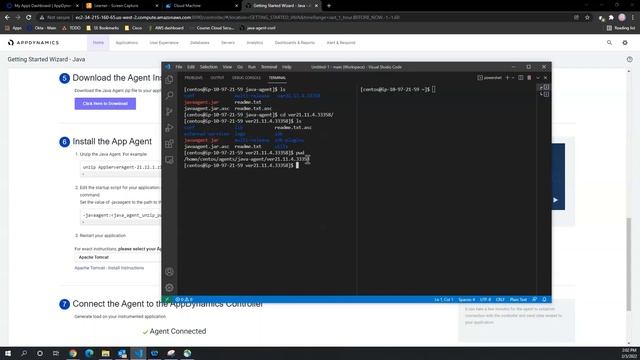This screenshot has width=640, height=360.
Task: Open Run and Debug in VS Code activity bar
Action: click(x=169, y=127)
